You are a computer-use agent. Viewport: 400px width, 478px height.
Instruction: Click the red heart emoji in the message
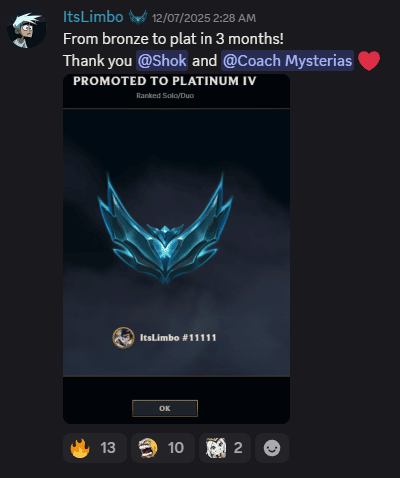pos(369,61)
